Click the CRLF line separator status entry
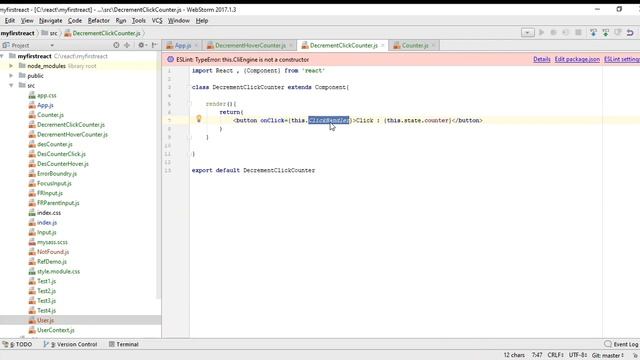 (556, 355)
